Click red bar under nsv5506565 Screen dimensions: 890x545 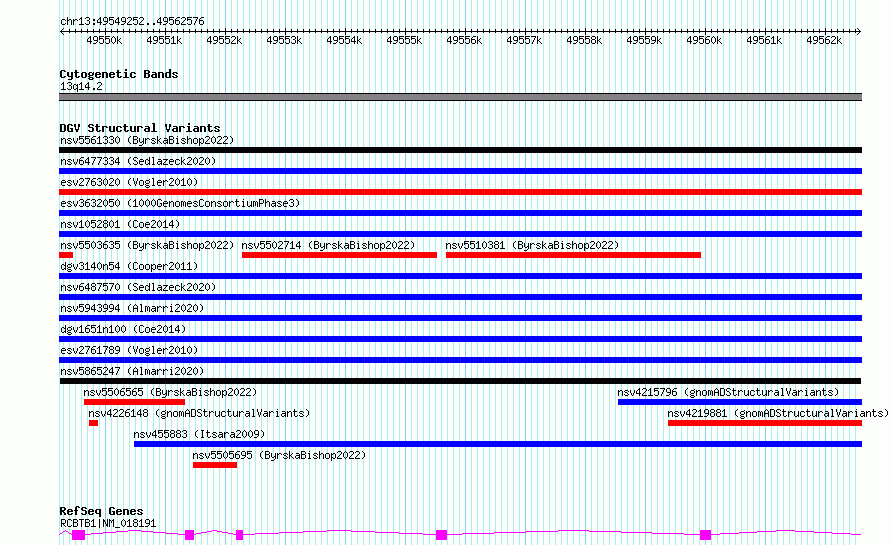(135, 402)
